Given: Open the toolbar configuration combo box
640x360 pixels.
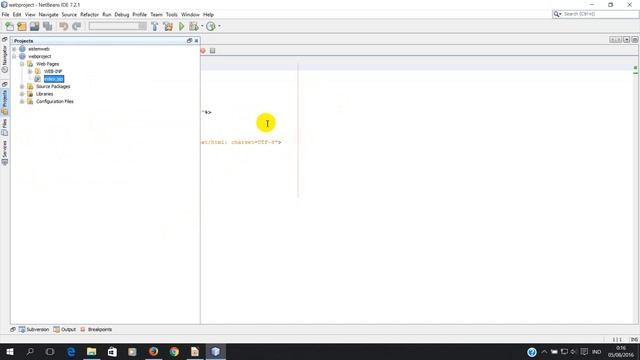Looking at the screenshot, I should click(x=118, y=26).
